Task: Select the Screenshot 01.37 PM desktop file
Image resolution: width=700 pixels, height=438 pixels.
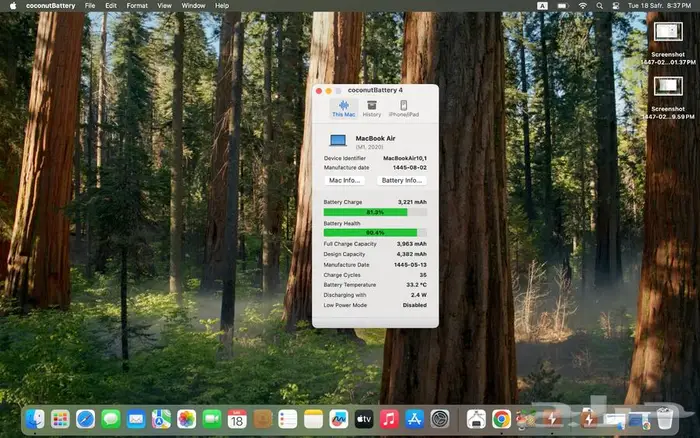Action: click(x=668, y=44)
